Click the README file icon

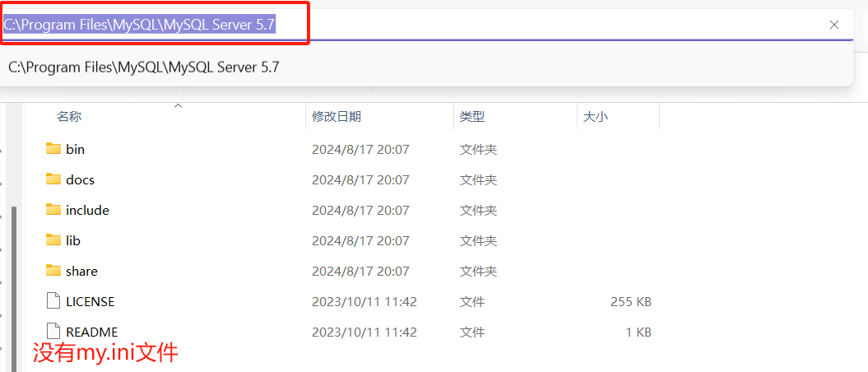53,332
